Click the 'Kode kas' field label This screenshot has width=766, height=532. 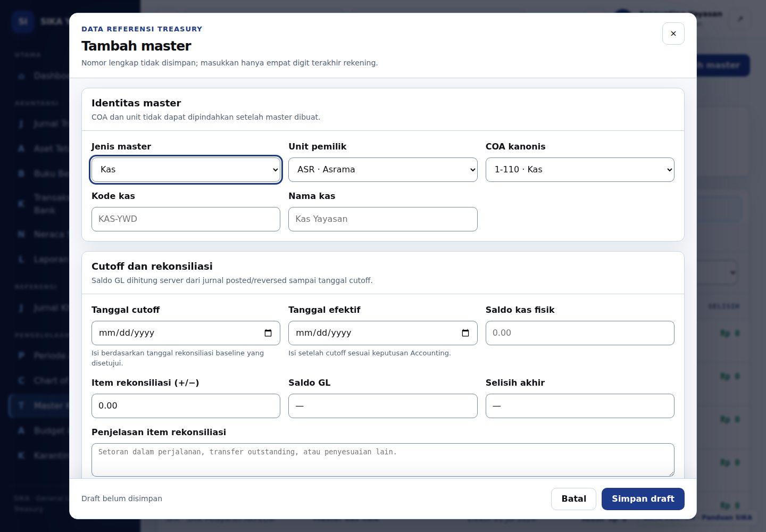[113, 196]
